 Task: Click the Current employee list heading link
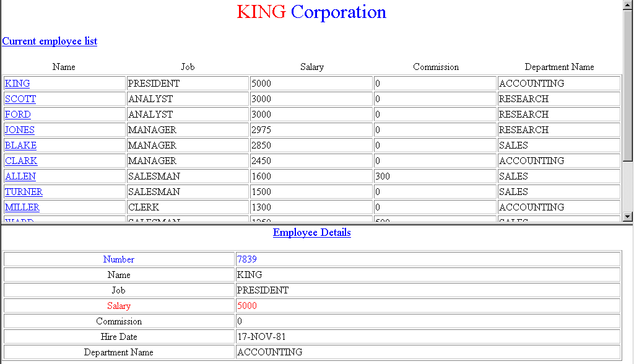50,41
